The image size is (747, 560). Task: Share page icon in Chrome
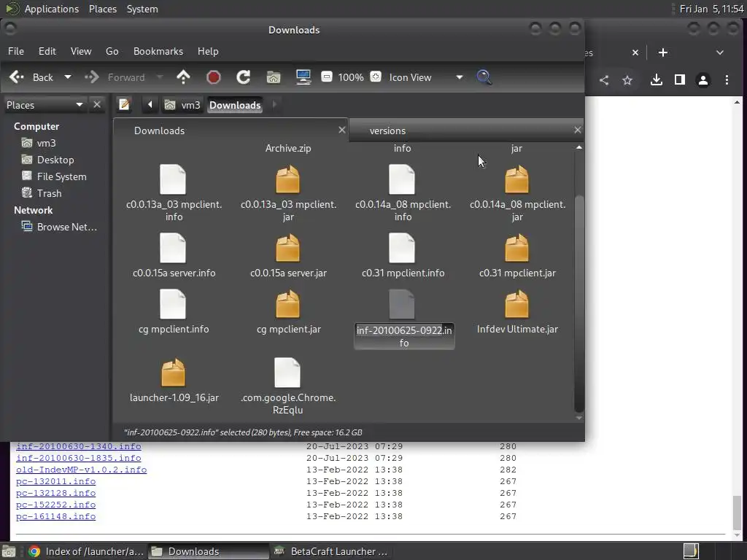click(x=604, y=80)
